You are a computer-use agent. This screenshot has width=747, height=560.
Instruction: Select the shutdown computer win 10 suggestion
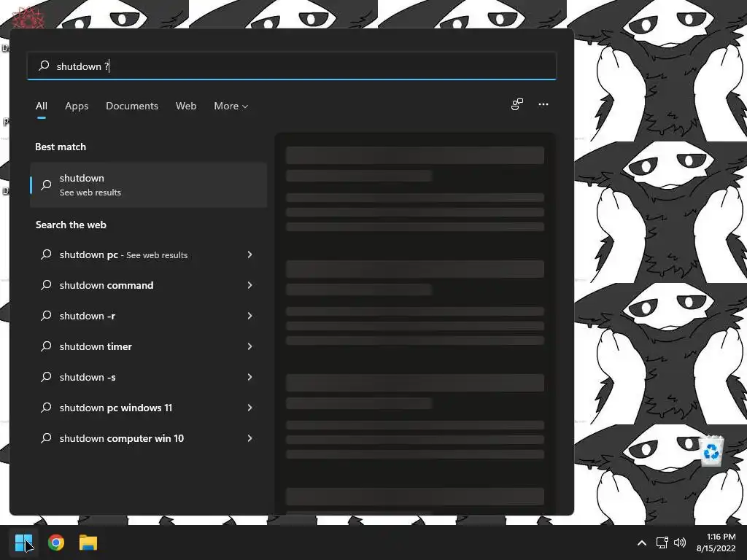[x=148, y=438]
